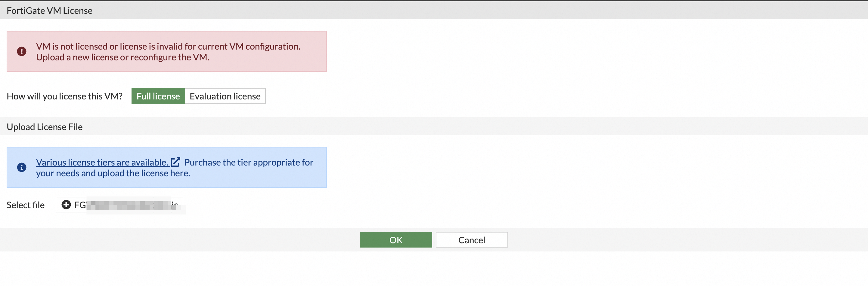
Task: Click empty area of the pink alert banner
Action: tap(313, 64)
